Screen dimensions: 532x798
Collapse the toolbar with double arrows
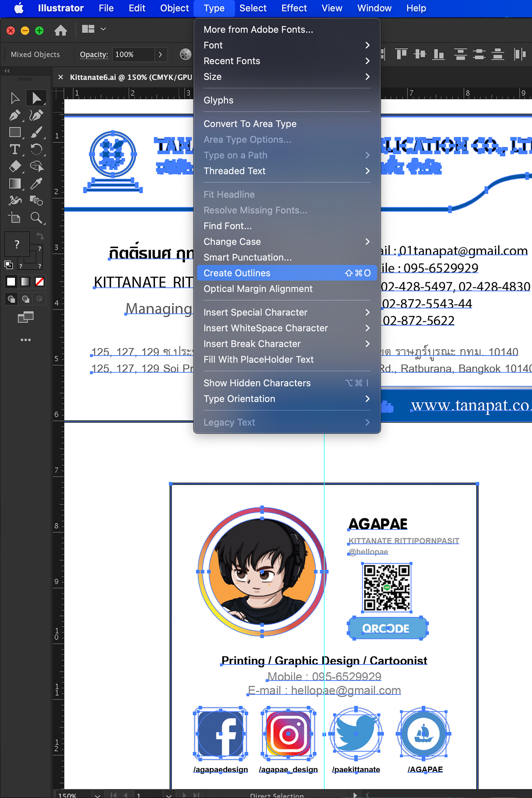coord(7,71)
